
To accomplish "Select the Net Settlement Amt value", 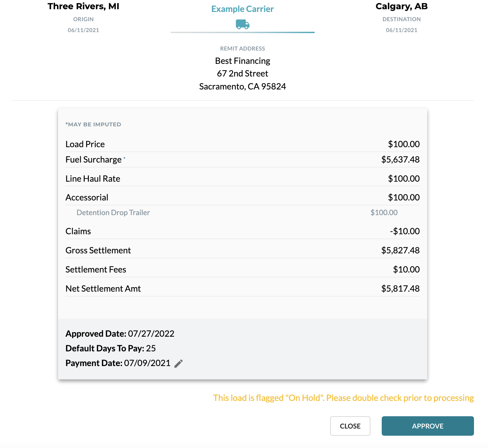I will click(401, 288).
